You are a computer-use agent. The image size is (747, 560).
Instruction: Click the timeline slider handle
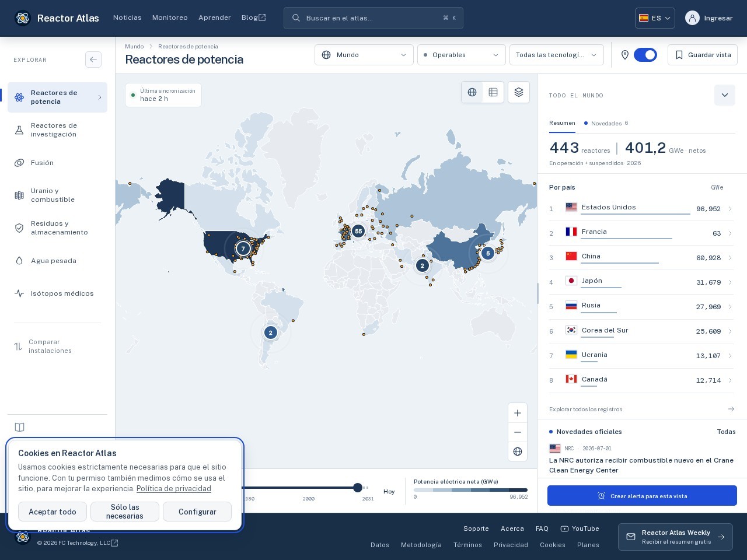click(358, 488)
